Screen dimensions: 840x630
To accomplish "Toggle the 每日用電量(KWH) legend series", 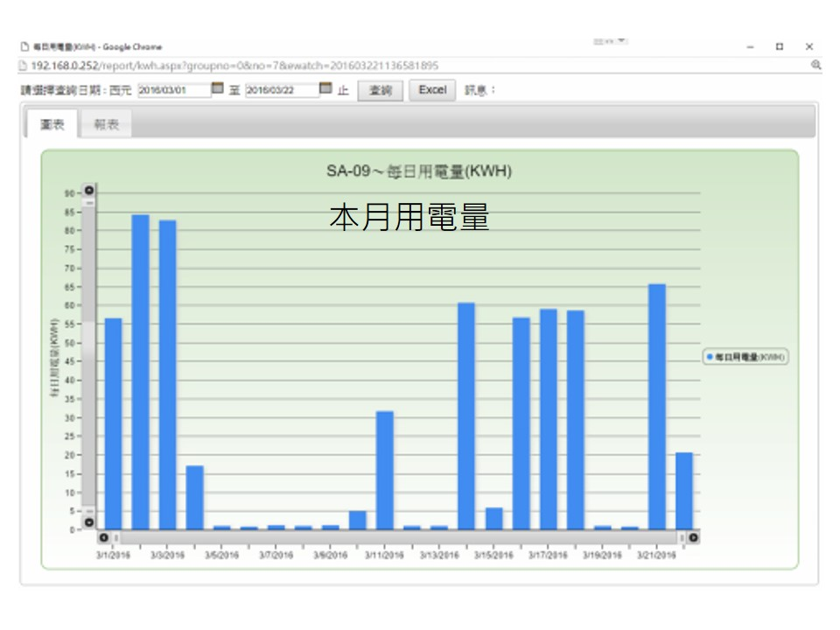I will (745, 357).
